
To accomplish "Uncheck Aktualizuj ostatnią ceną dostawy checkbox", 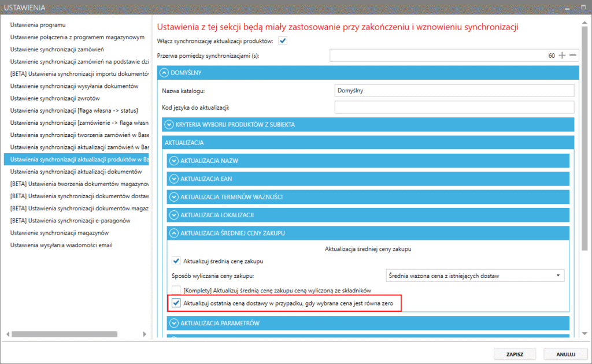I will [x=176, y=303].
